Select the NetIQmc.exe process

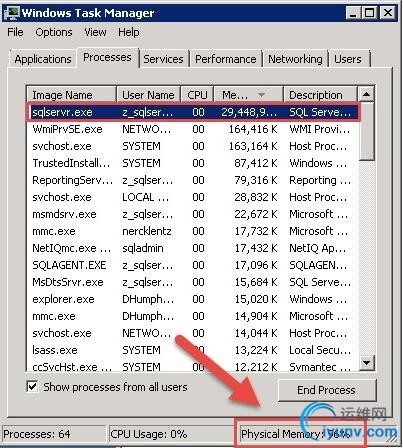click(193, 248)
